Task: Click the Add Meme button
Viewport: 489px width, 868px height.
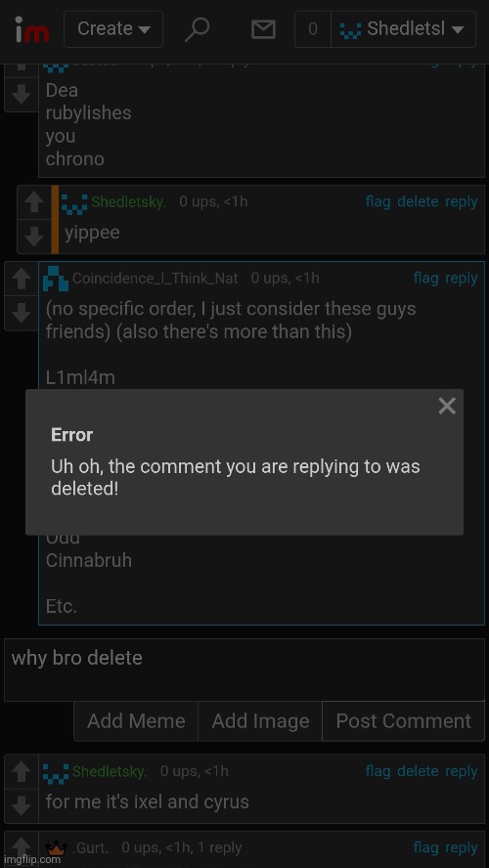Action: (x=136, y=720)
